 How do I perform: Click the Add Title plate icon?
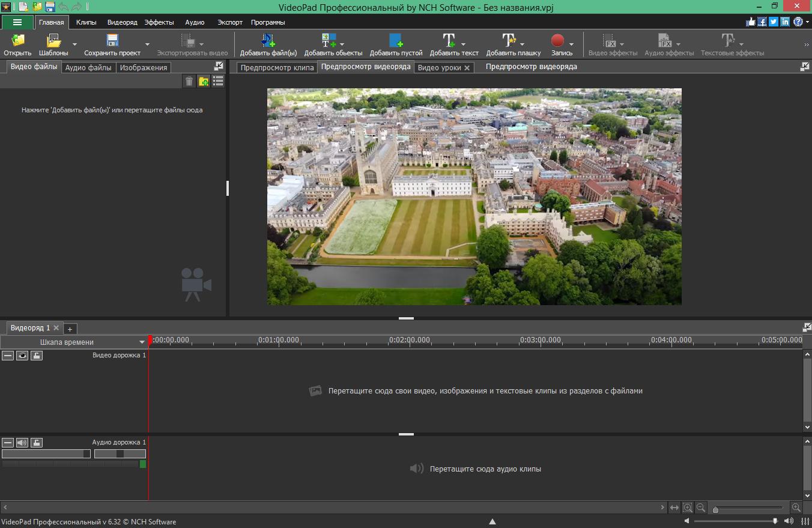[x=509, y=40]
